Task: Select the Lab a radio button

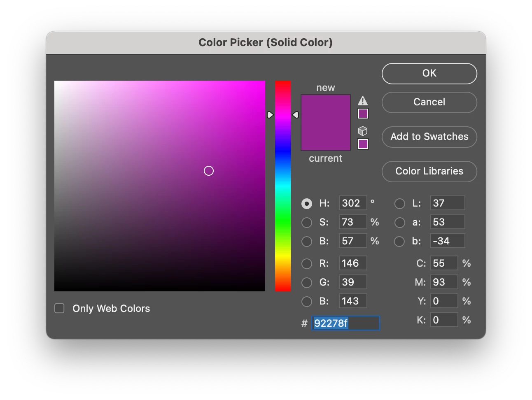Action: (x=400, y=223)
